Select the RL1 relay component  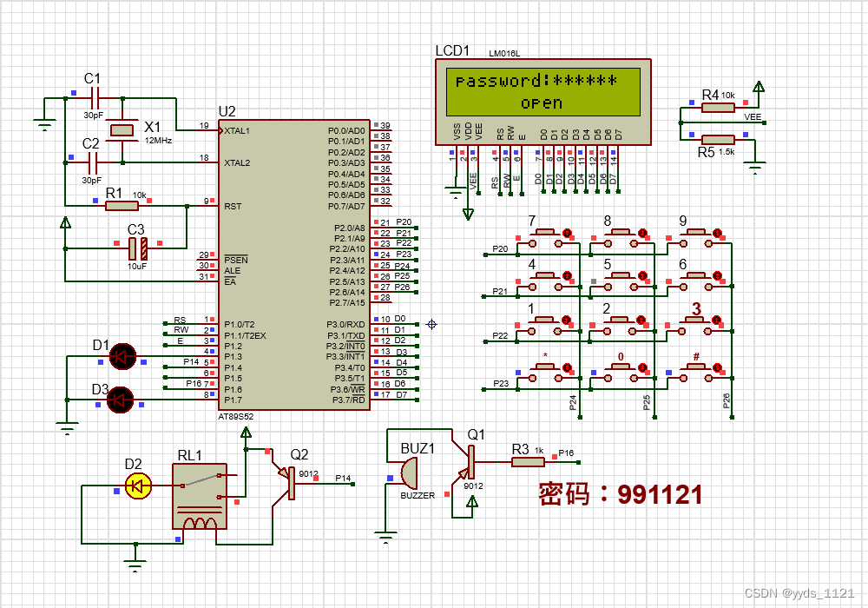pyautogui.click(x=200, y=497)
